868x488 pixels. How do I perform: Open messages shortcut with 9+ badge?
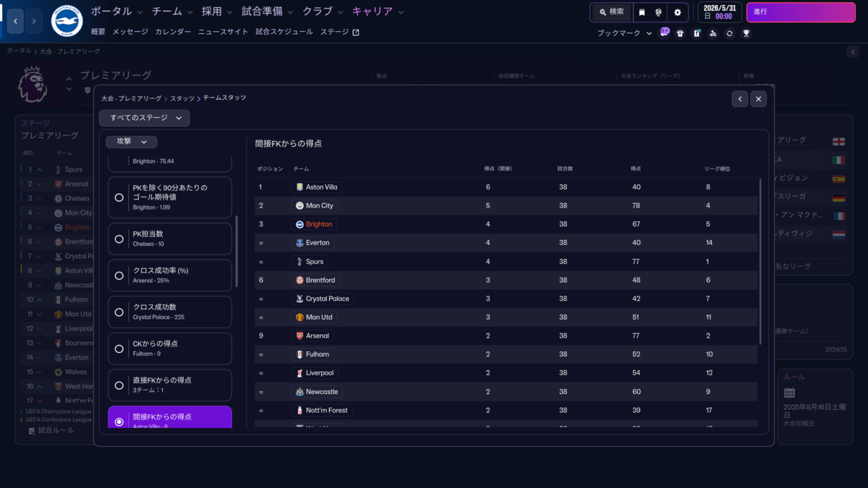(664, 33)
